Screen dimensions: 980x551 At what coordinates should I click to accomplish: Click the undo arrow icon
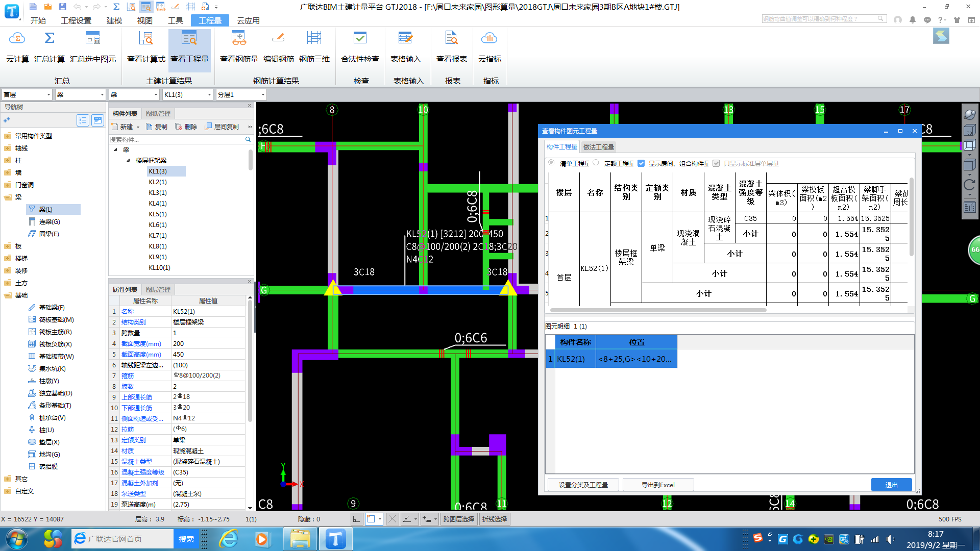point(77,7)
